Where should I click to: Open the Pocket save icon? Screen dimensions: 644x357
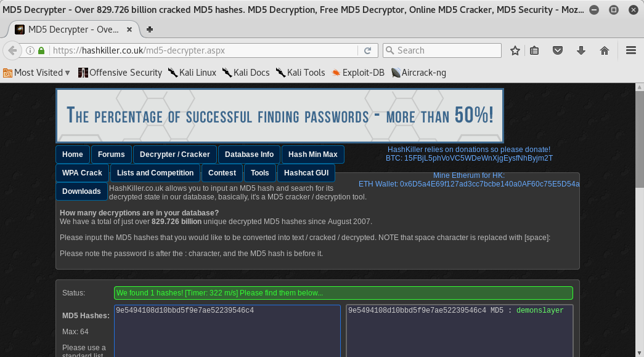(x=558, y=50)
